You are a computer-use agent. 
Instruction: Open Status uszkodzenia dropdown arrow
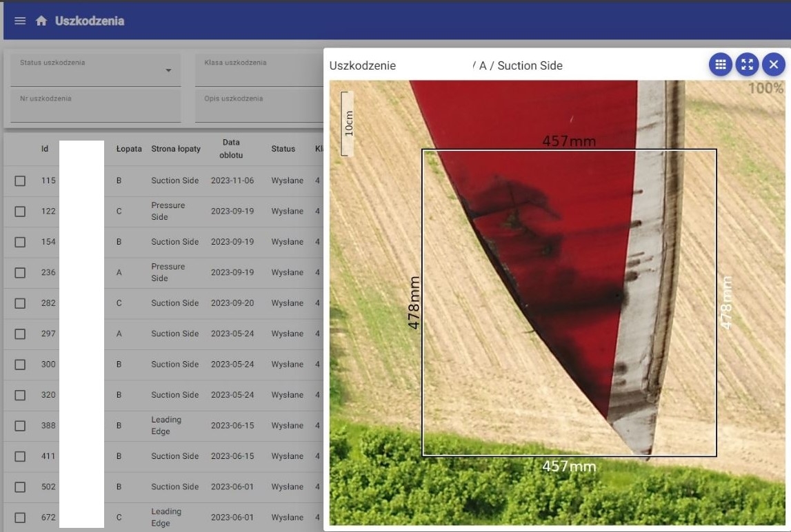[x=168, y=70]
